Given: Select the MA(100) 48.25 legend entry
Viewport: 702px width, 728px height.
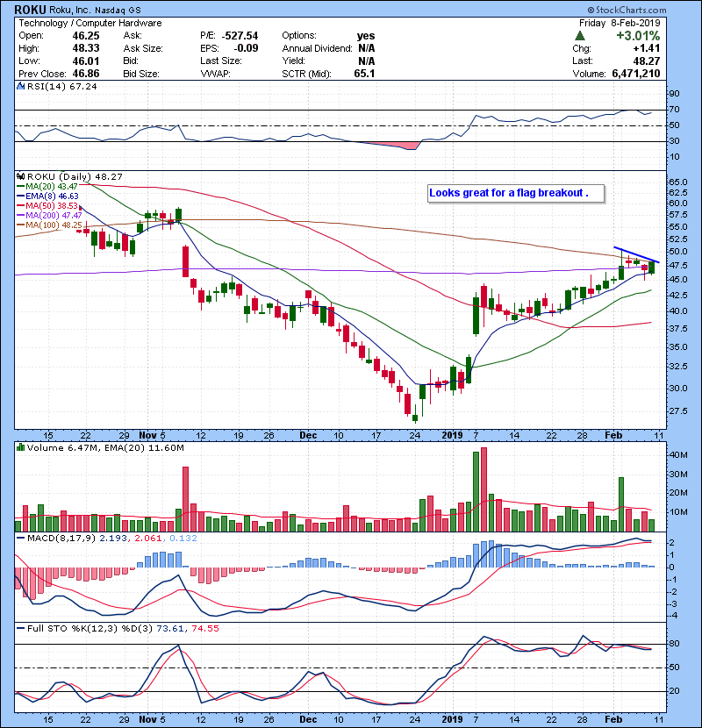Looking at the screenshot, I should [x=49, y=225].
